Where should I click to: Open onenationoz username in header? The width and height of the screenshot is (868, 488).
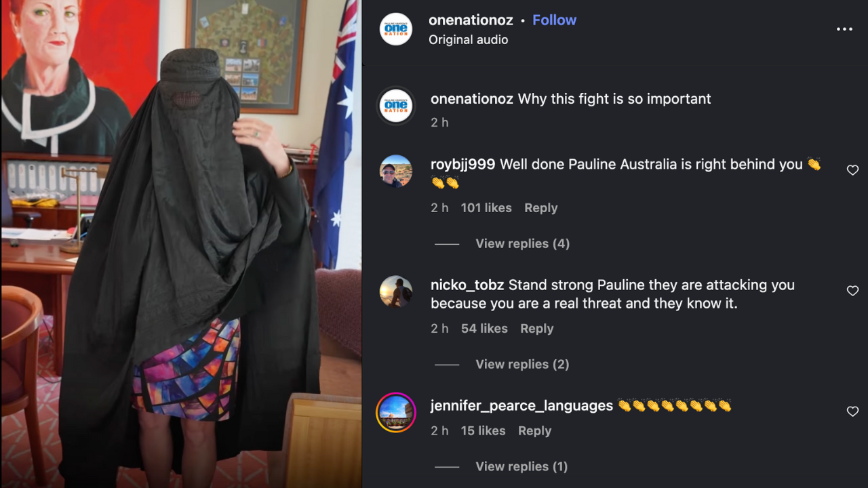pos(471,20)
